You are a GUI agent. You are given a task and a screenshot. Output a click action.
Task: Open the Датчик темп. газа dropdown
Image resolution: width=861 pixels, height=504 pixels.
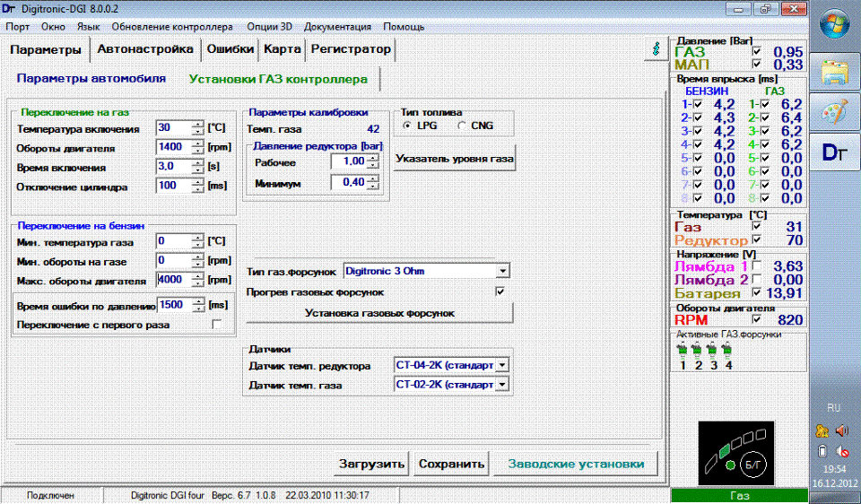coord(502,385)
